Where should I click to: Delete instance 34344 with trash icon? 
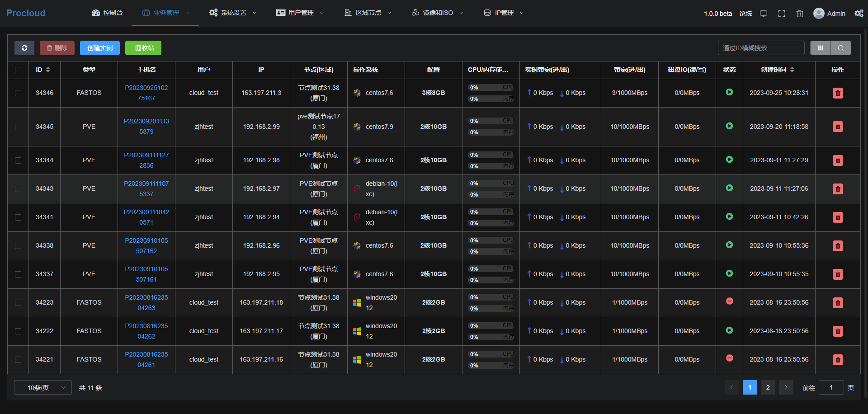tap(838, 160)
